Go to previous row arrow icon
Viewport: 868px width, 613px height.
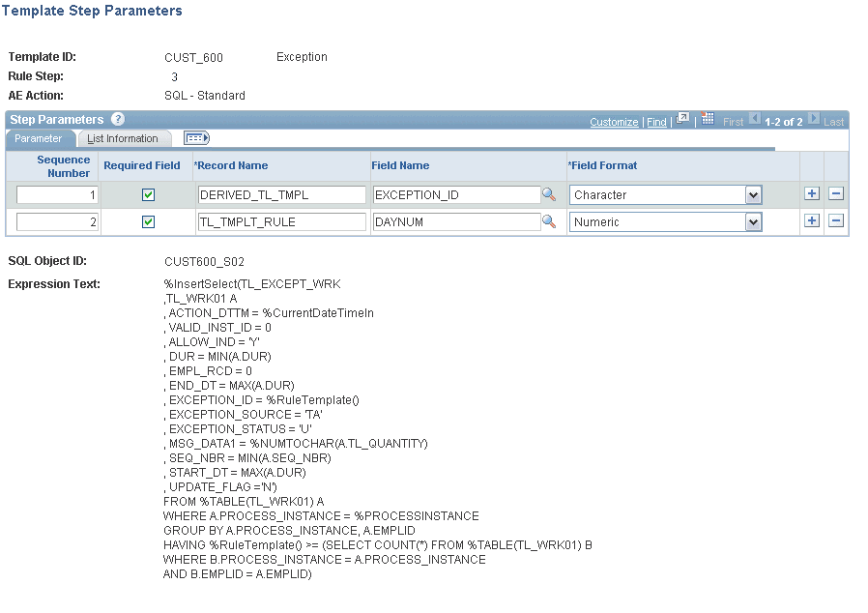[755, 119]
